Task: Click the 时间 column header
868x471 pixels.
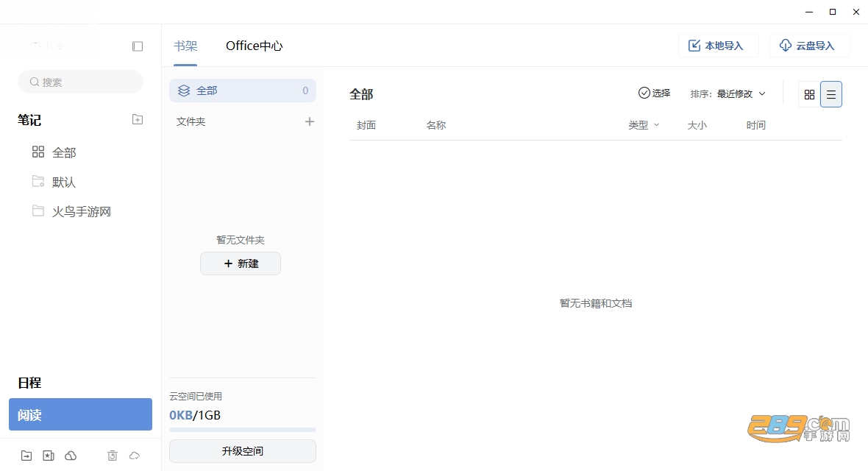Action: click(755, 125)
